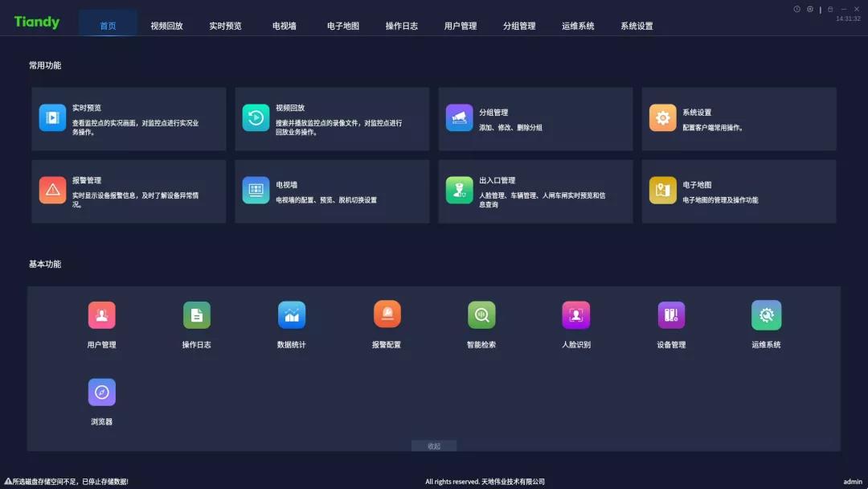Open 设备管理 (Device Management) icon
Image resolution: width=868 pixels, height=489 pixels.
click(671, 314)
